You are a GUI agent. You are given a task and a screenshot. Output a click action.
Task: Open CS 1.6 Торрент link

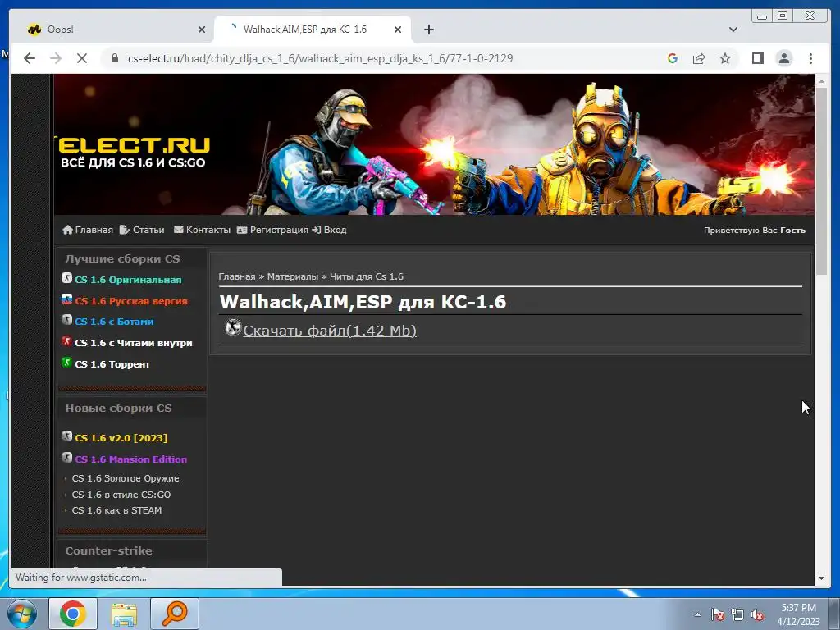point(112,364)
